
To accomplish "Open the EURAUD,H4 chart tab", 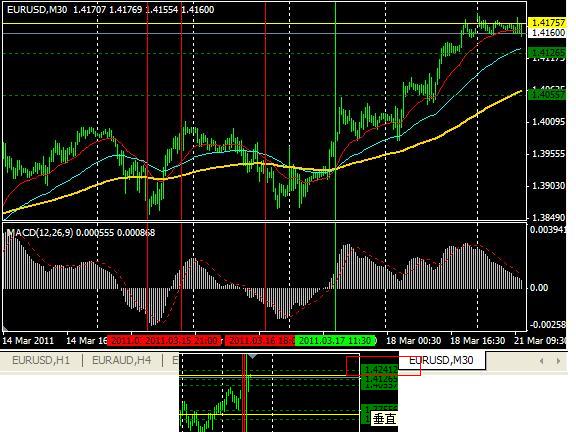I will [x=122, y=360].
